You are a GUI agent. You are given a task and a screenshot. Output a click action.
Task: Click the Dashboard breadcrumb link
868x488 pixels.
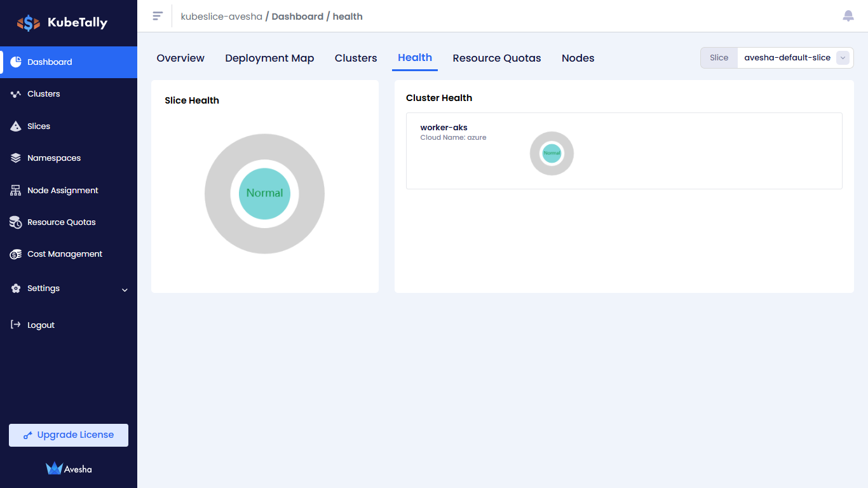click(x=297, y=17)
